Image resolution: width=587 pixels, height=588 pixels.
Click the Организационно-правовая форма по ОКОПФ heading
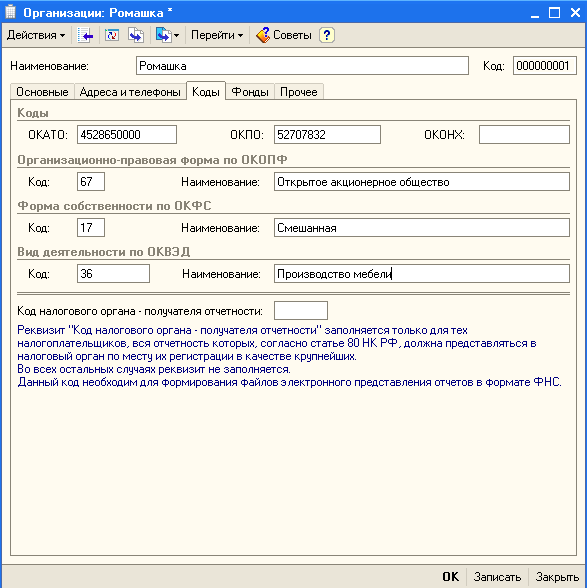(152, 160)
